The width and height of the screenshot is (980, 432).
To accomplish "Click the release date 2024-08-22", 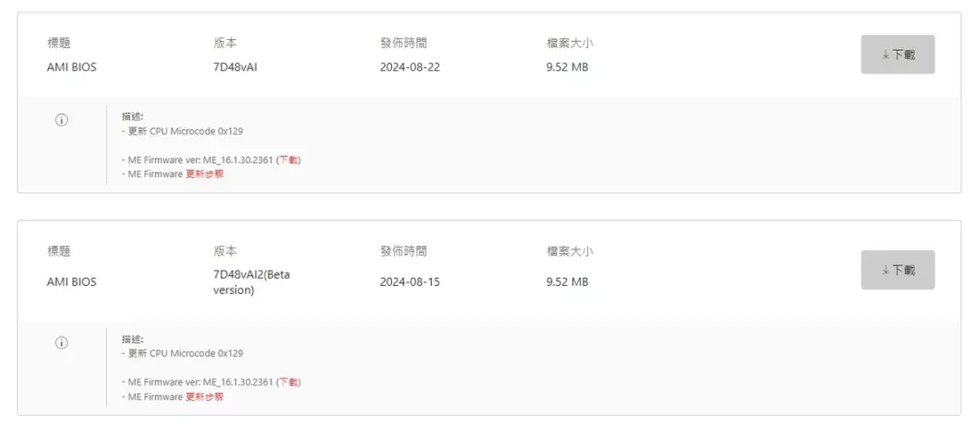I will [409, 67].
